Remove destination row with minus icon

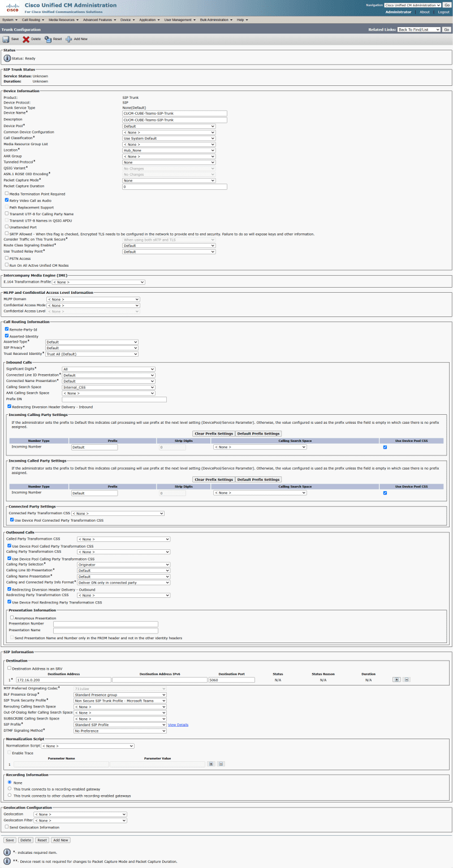(x=407, y=679)
